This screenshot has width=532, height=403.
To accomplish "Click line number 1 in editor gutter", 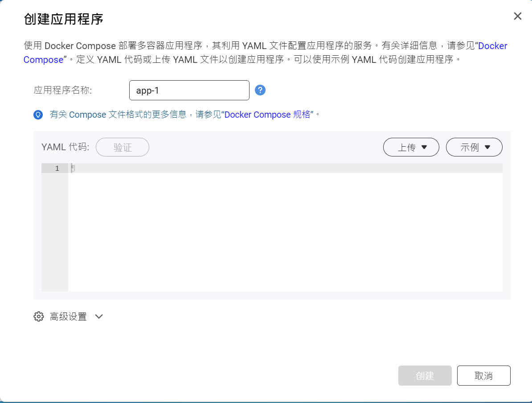I will tap(57, 168).
